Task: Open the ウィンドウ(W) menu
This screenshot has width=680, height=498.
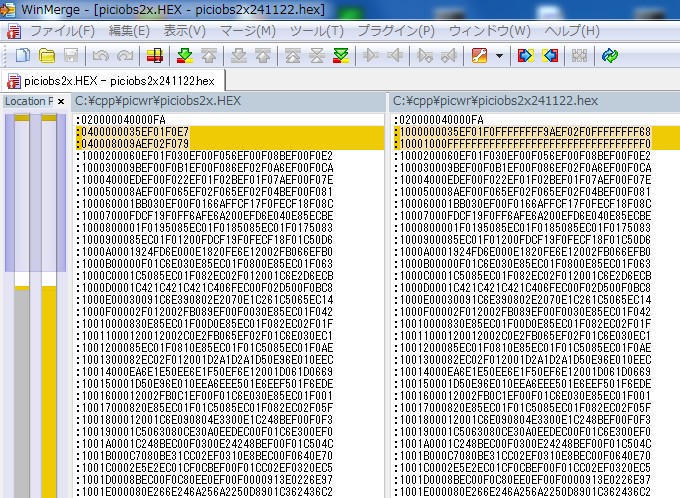Action: [490, 31]
